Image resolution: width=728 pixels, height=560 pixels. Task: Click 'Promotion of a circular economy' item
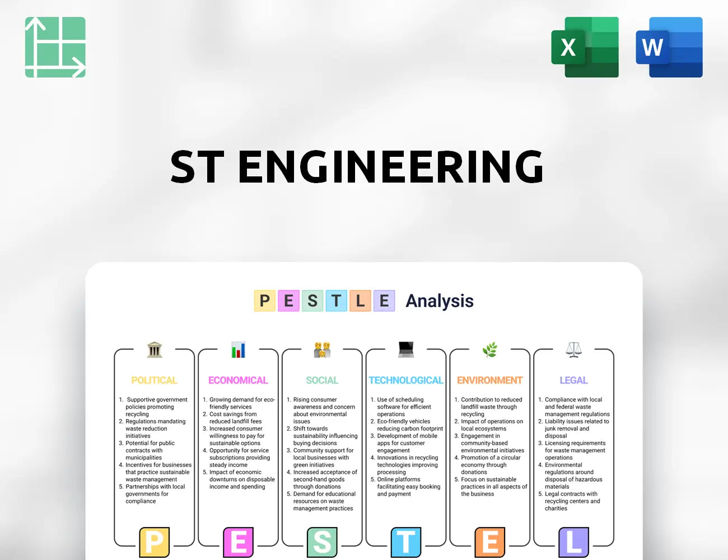tap(488, 465)
